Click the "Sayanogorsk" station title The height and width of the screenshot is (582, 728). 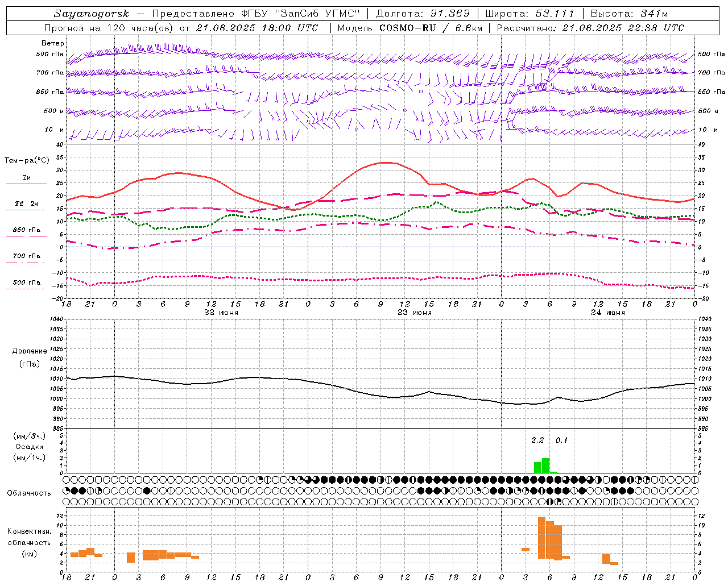92,14
